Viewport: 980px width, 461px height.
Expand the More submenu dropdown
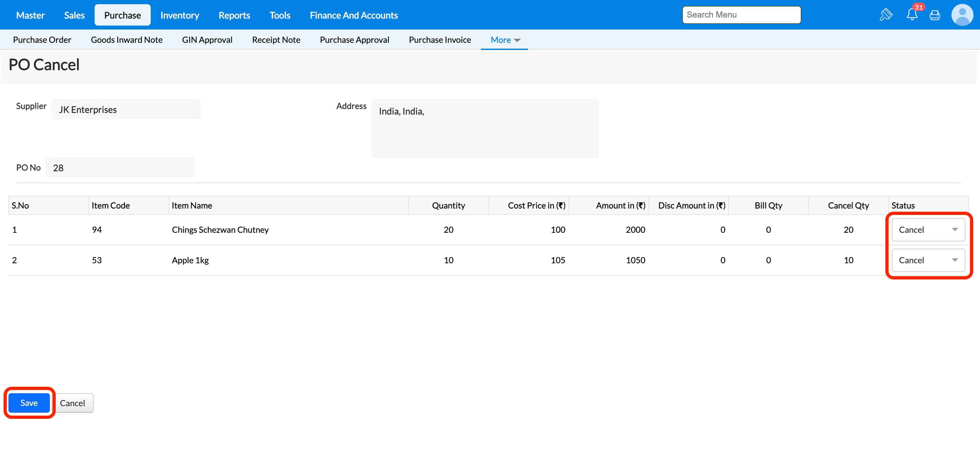(x=505, y=40)
